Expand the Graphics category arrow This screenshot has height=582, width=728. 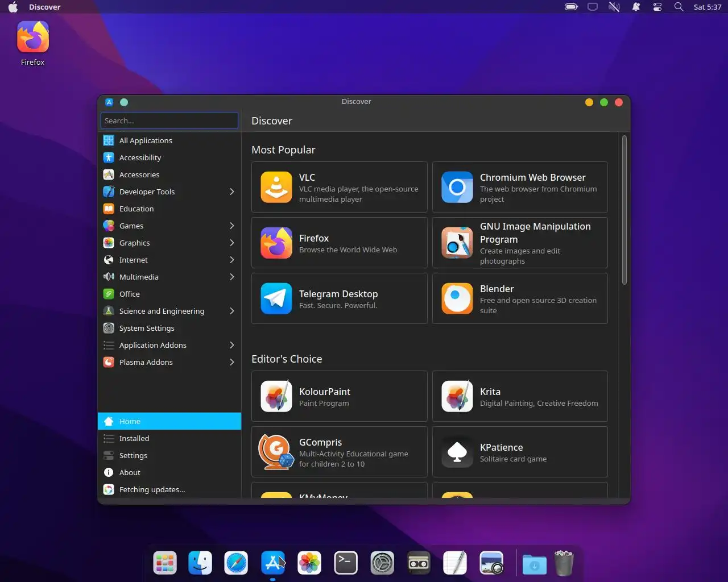click(x=231, y=243)
